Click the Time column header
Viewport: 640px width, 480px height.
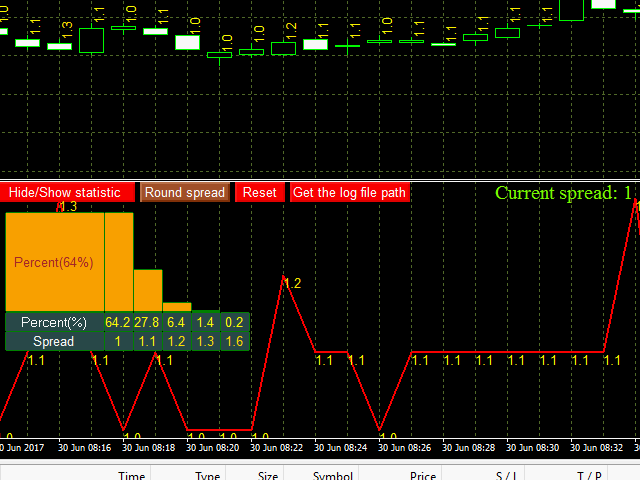(131, 476)
